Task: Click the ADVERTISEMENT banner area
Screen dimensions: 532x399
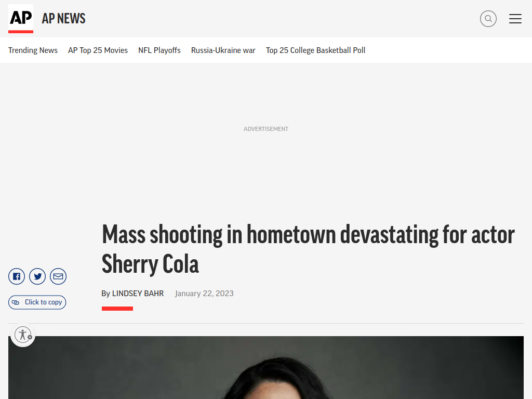Action: click(x=266, y=129)
